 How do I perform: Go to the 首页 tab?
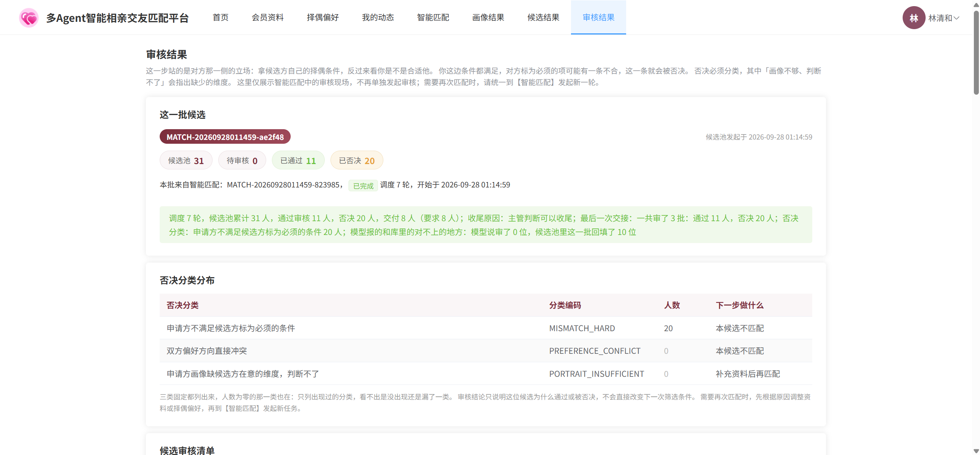click(221, 17)
